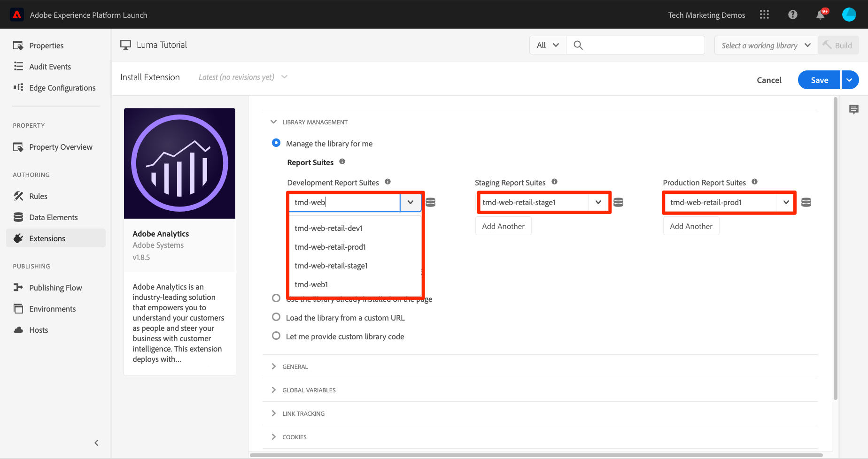Go to Audit Events in the sidebar

coord(50,66)
